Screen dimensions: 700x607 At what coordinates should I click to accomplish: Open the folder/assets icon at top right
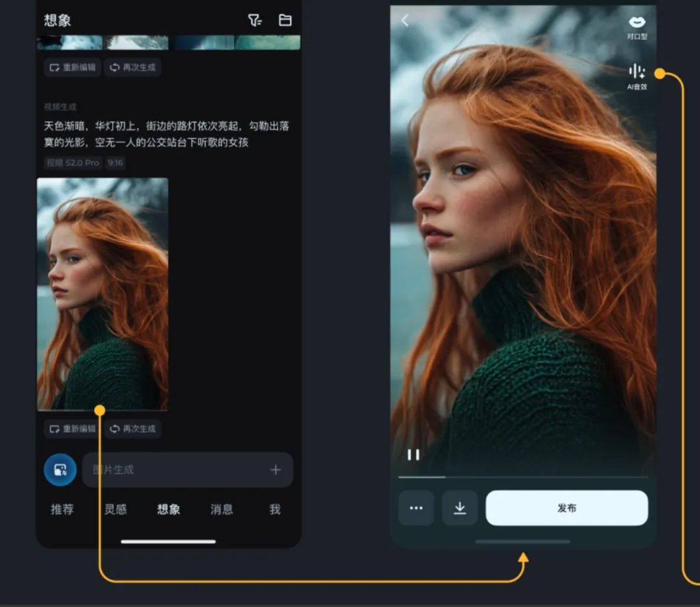coord(286,20)
